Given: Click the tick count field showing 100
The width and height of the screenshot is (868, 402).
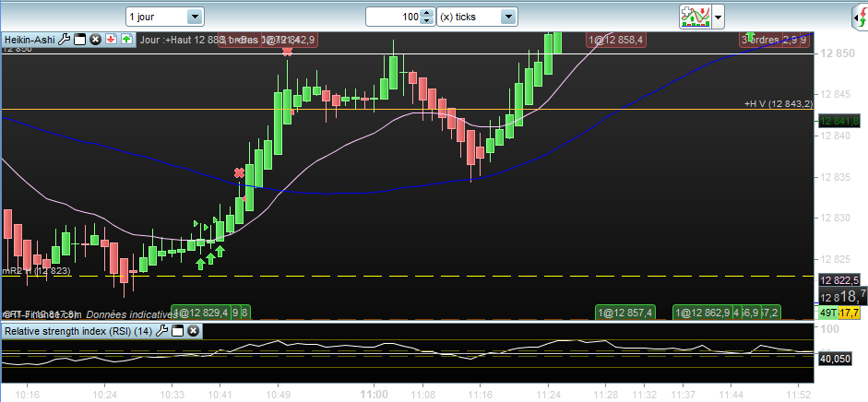Looking at the screenshot, I should pos(394,18).
